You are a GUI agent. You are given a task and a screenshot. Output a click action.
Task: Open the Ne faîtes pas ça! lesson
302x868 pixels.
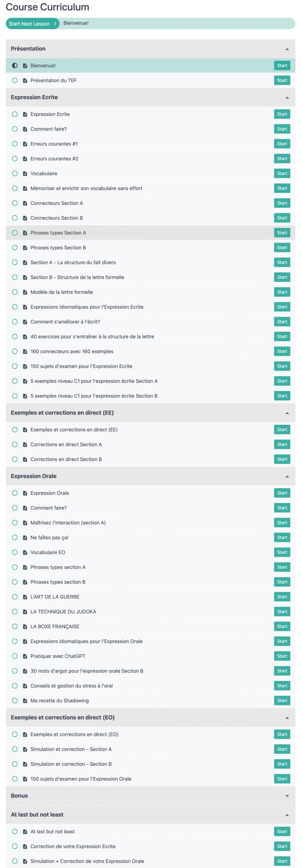tap(282, 537)
